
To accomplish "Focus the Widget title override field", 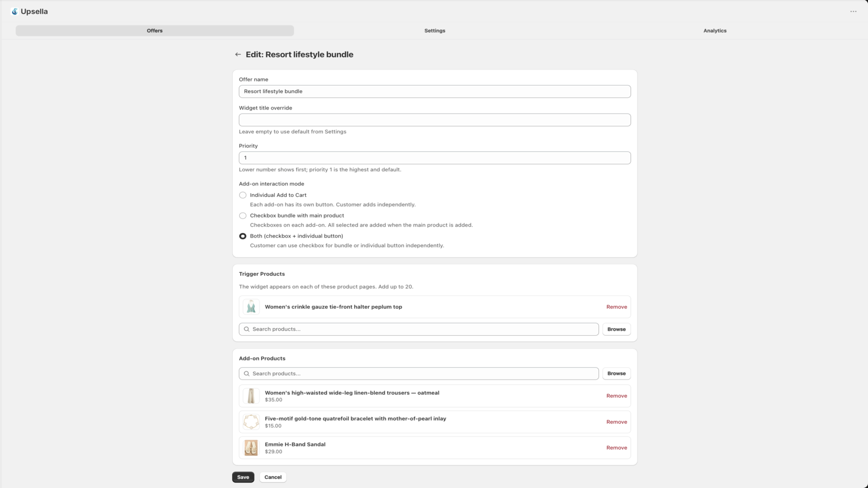I will point(435,120).
